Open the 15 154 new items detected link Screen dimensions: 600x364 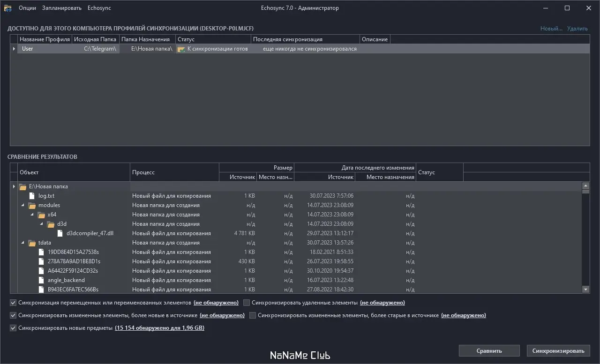[x=159, y=328]
